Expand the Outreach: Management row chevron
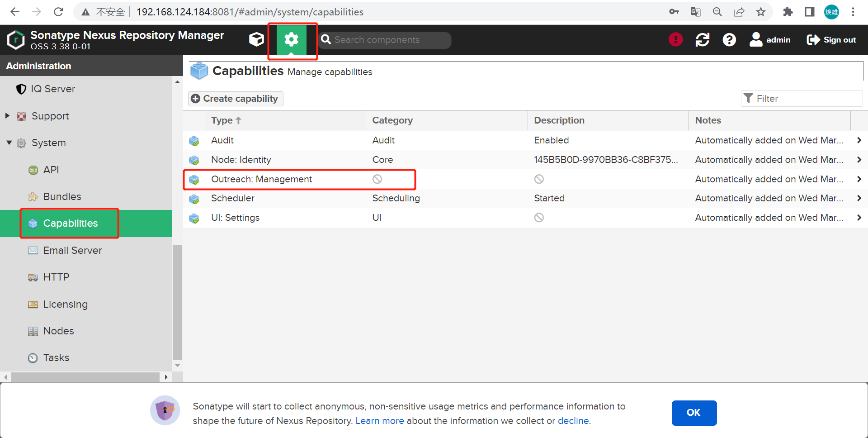This screenshot has height=438, width=868. 859,179
